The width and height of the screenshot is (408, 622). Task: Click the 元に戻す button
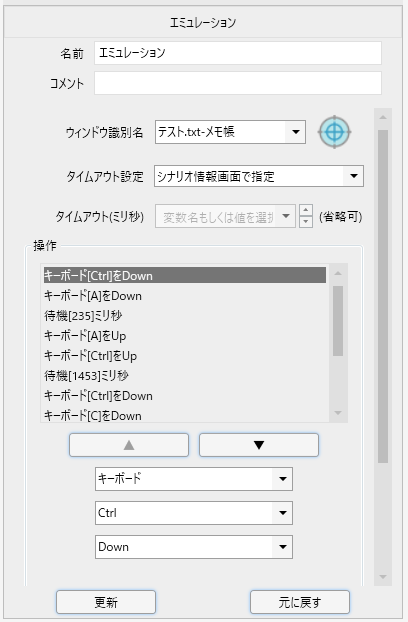click(x=300, y=602)
